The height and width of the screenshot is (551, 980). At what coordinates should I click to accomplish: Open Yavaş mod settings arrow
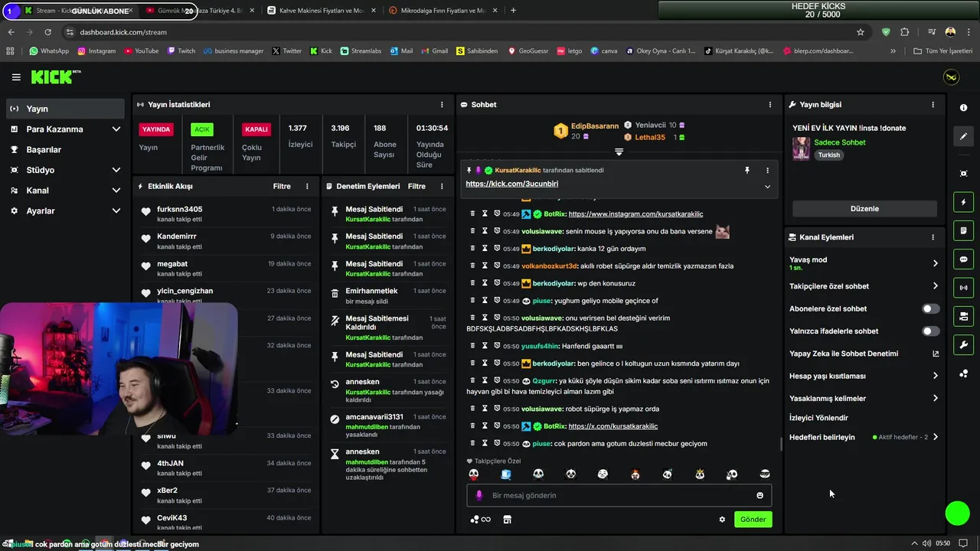[x=935, y=263]
